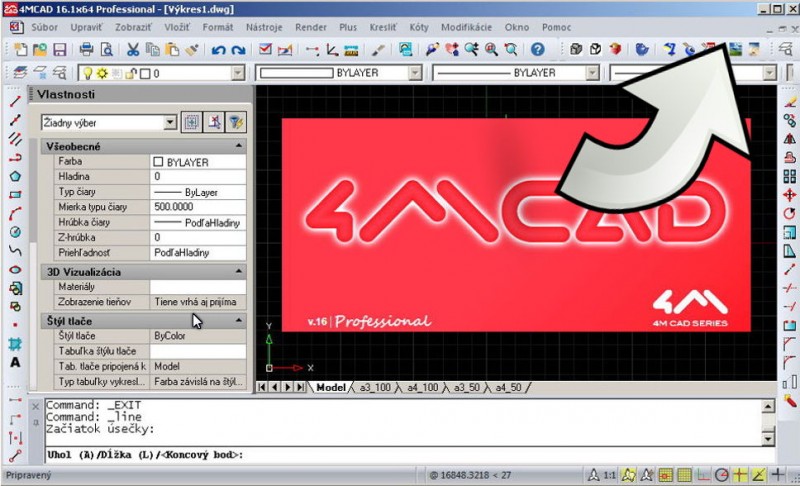This screenshot has height=486, width=800.
Task: Select the Array tool in right toolbar
Action: pos(789,176)
